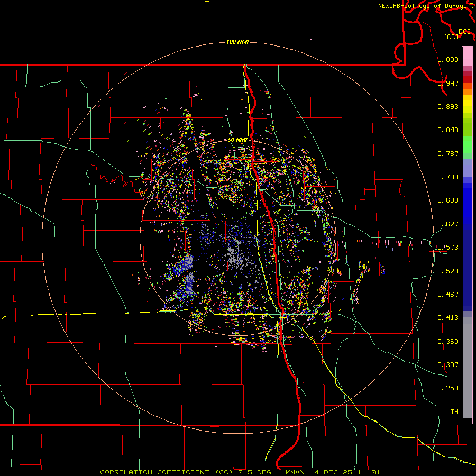Click the 0.253 value on the scale

(x=448, y=388)
